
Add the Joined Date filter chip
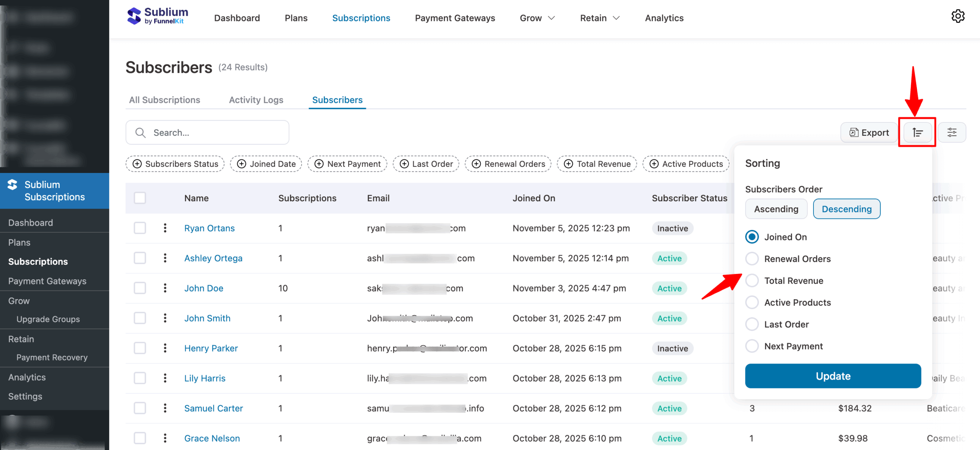(266, 164)
